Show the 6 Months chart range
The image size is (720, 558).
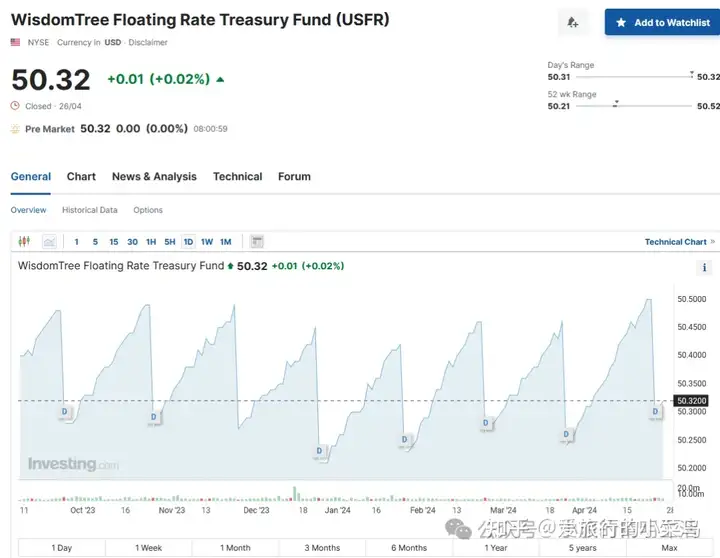click(x=409, y=548)
